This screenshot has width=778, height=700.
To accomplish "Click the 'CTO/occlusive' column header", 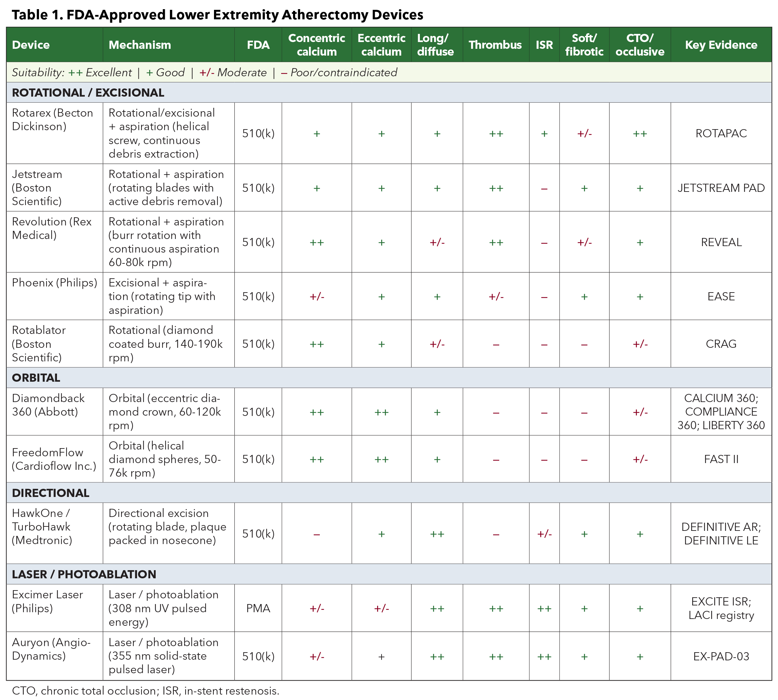I will point(640,45).
